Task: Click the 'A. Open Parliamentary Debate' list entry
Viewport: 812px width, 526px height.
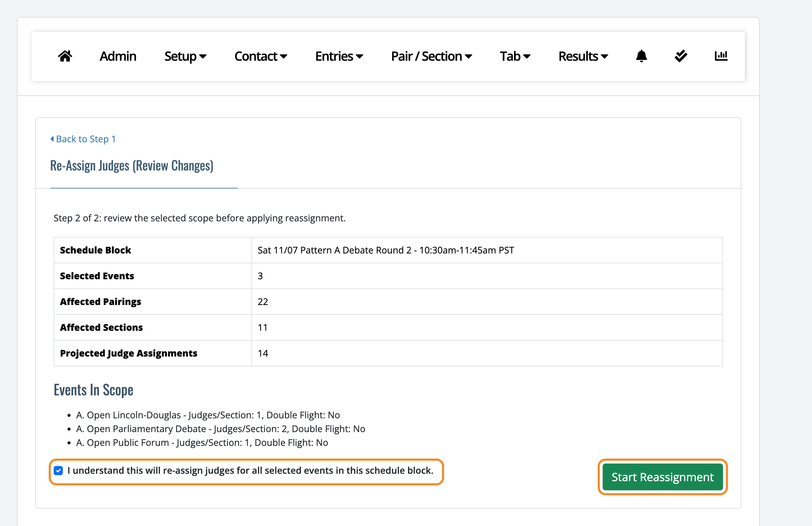Action: tap(221, 429)
